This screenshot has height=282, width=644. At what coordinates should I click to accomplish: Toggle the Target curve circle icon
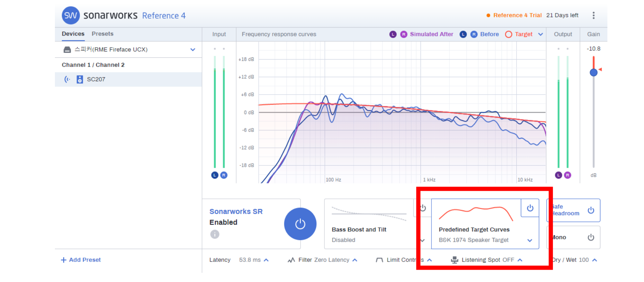(509, 34)
